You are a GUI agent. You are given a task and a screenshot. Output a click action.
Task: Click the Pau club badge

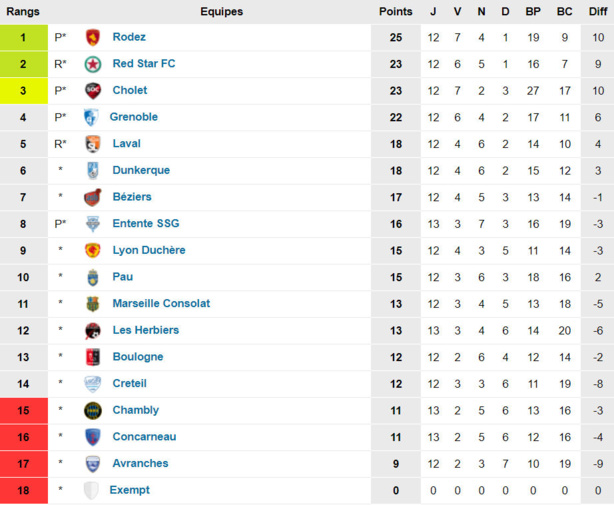tap(93, 277)
